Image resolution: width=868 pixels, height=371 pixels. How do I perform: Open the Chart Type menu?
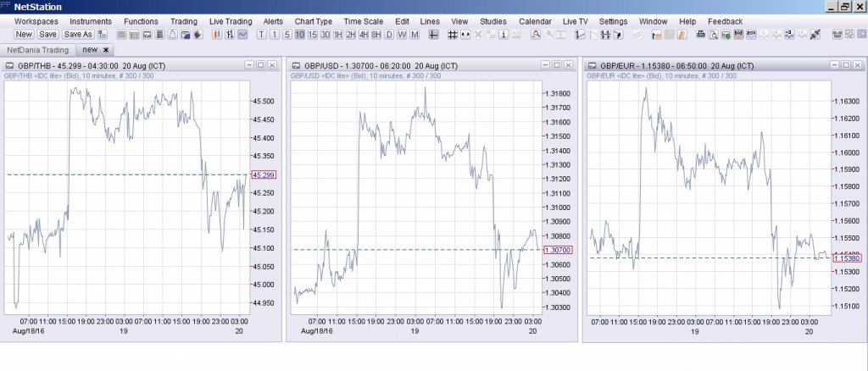tap(314, 21)
